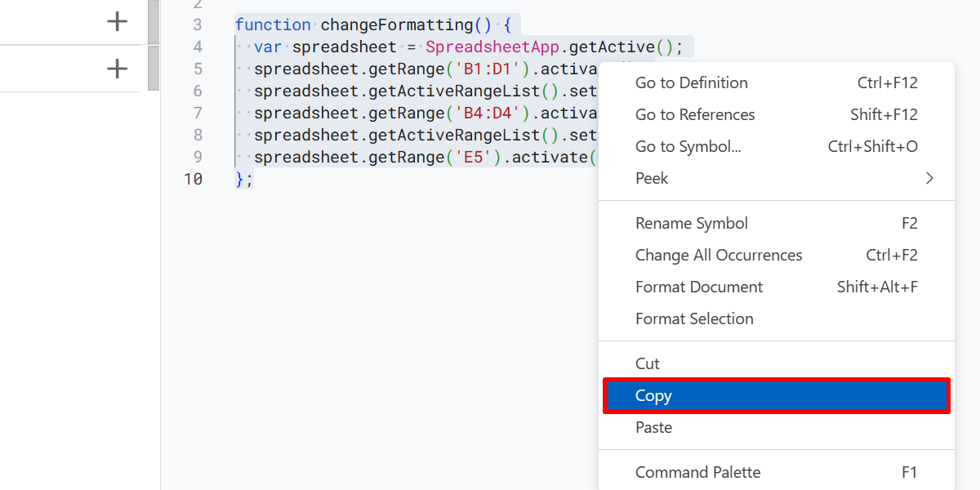980x490 pixels.
Task: Select Change All Occurrences
Action: point(719,255)
